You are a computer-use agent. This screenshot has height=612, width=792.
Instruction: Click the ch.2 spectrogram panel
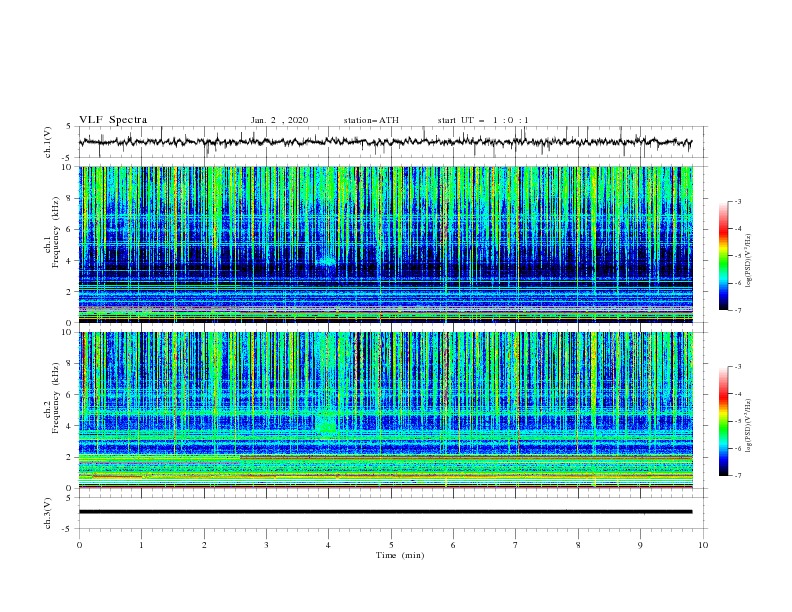[385, 410]
